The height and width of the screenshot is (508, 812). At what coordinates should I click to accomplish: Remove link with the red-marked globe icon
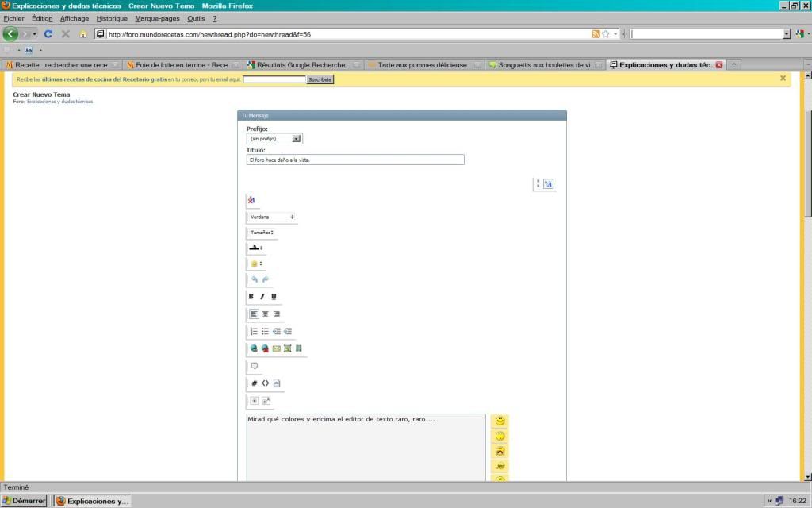click(265, 348)
